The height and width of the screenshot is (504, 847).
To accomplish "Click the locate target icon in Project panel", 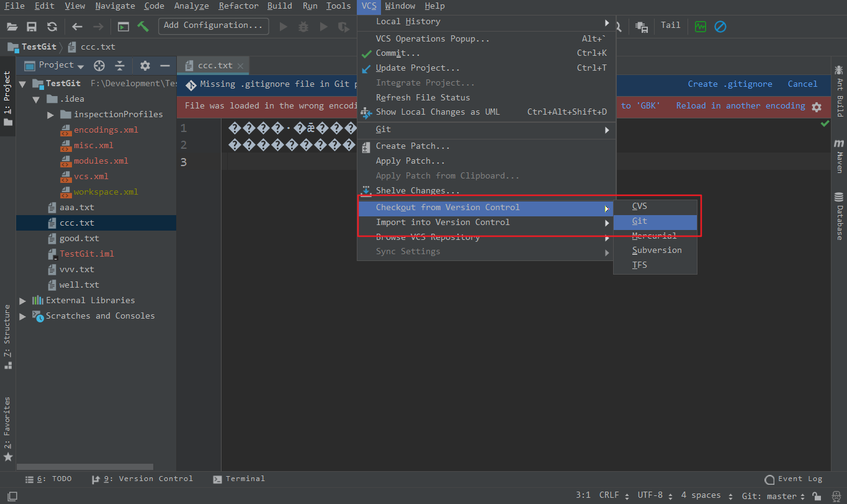I will click(99, 66).
